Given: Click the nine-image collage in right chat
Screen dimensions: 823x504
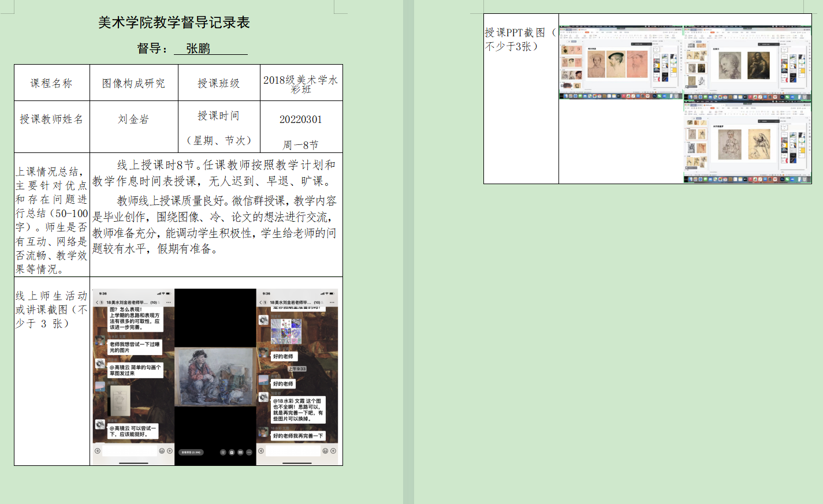Looking at the screenshot, I should click(x=286, y=331).
